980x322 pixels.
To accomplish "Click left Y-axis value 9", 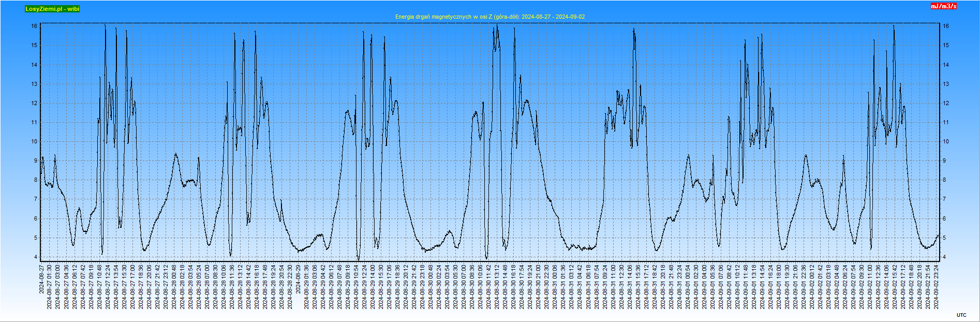I will coord(36,161).
